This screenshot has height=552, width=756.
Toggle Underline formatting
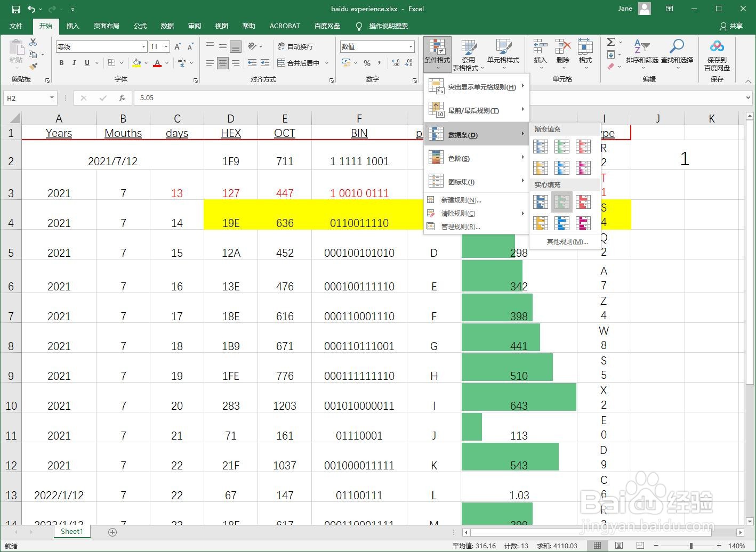pos(87,63)
